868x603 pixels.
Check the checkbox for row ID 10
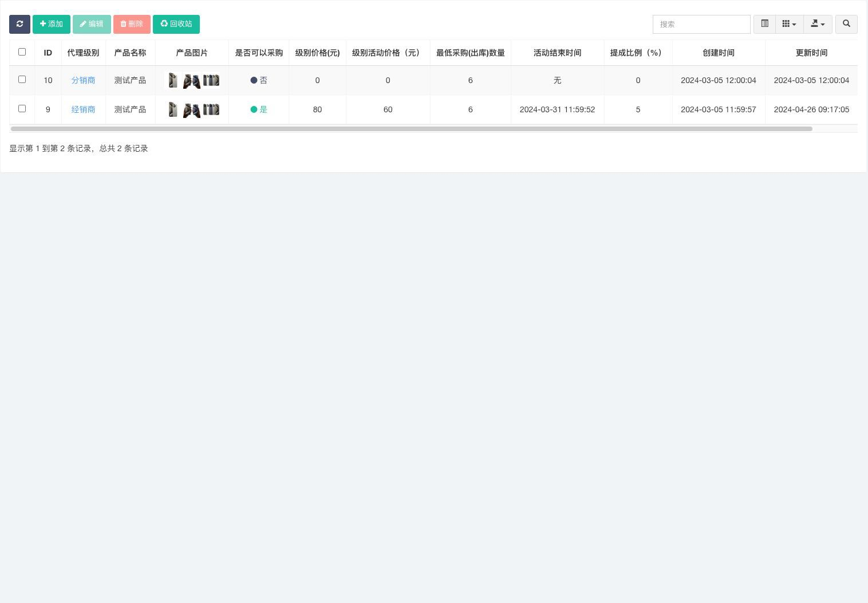tap(22, 79)
